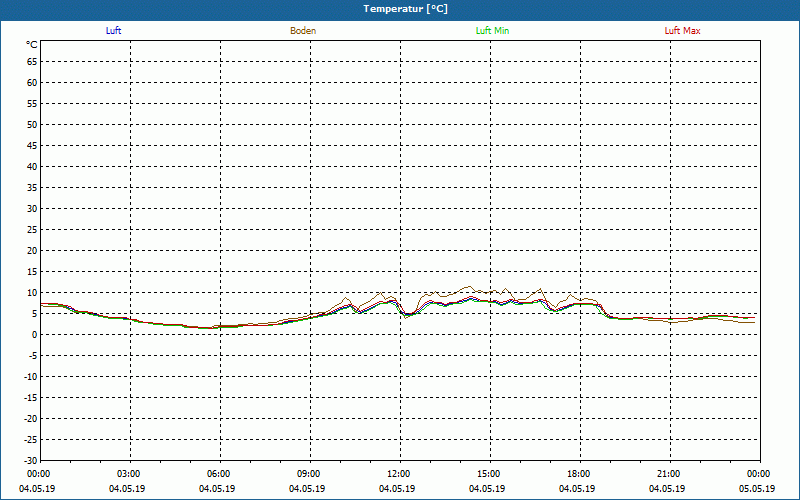Click the 12:00 time label
800x500 pixels.
(x=400, y=474)
